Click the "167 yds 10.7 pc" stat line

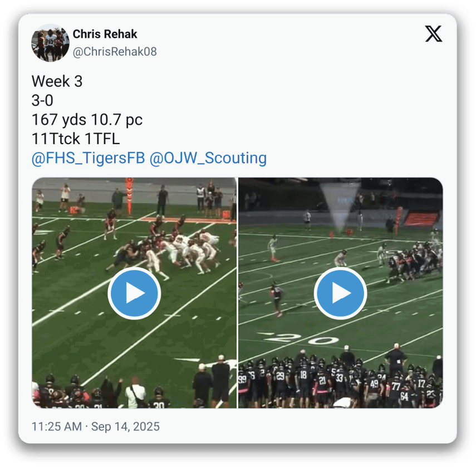point(87,120)
